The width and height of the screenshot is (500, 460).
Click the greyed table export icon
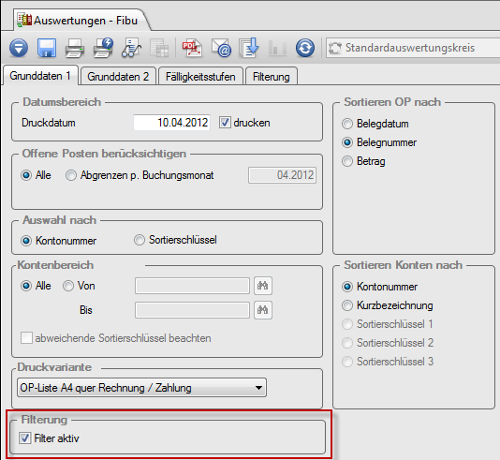point(159,48)
